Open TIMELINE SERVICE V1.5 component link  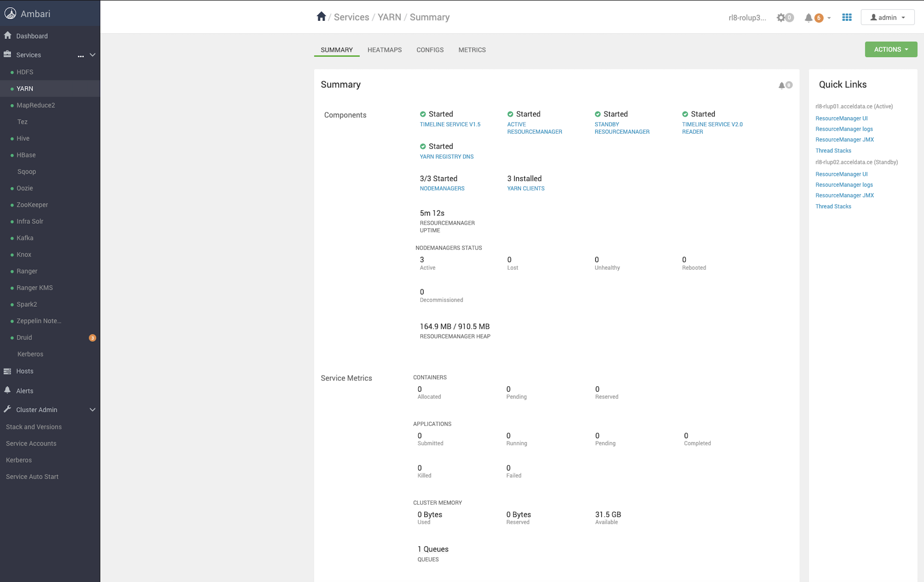[x=450, y=124]
